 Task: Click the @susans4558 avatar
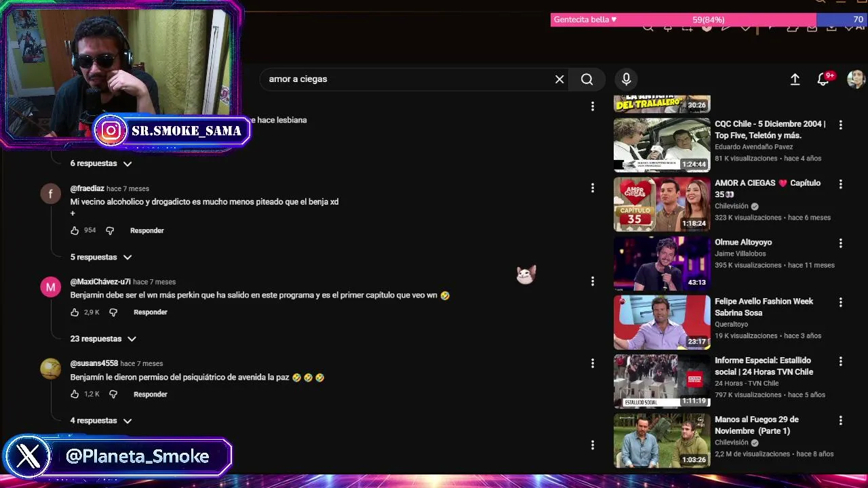[50, 369]
